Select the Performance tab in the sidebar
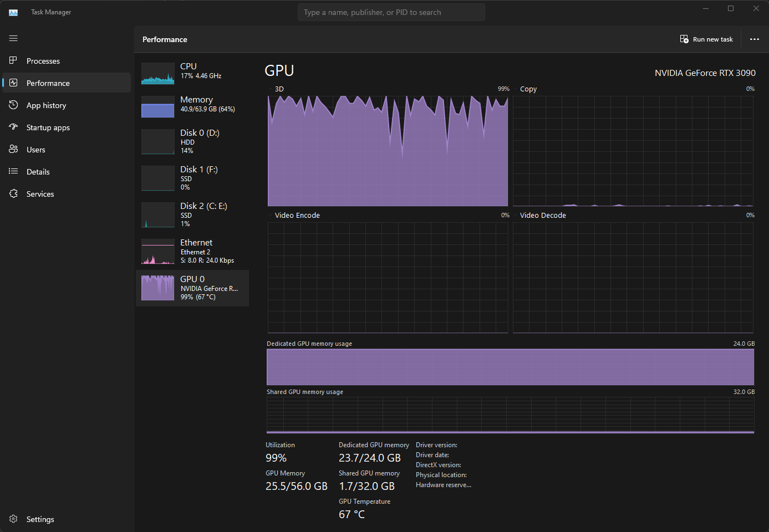769x532 pixels. click(67, 83)
